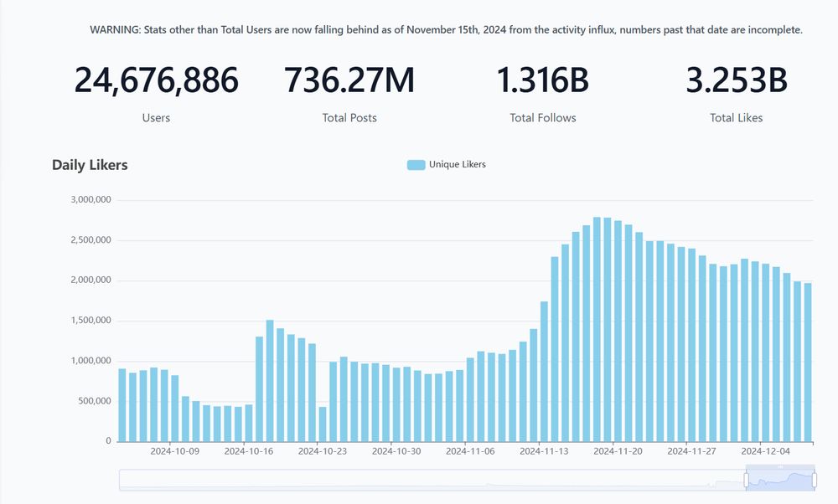Click the Total Posts stat 736.27M
The width and height of the screenshot is (838, 504).
349,80
